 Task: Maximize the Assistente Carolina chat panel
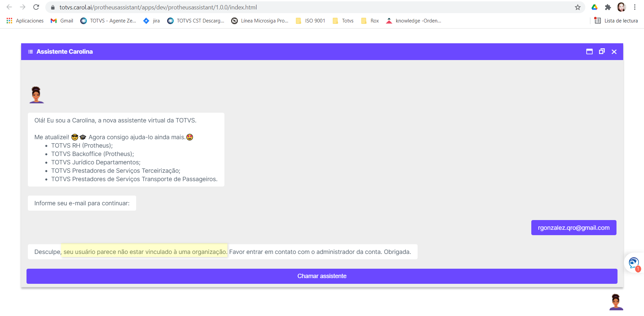click(589, 52)
